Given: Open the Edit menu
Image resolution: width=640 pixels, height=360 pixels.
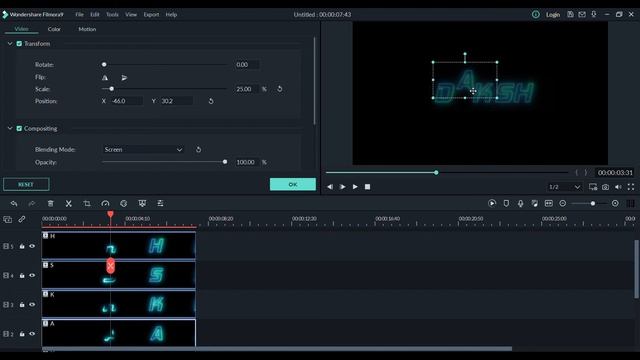Looking at the screenshot, I should [95, 14].
